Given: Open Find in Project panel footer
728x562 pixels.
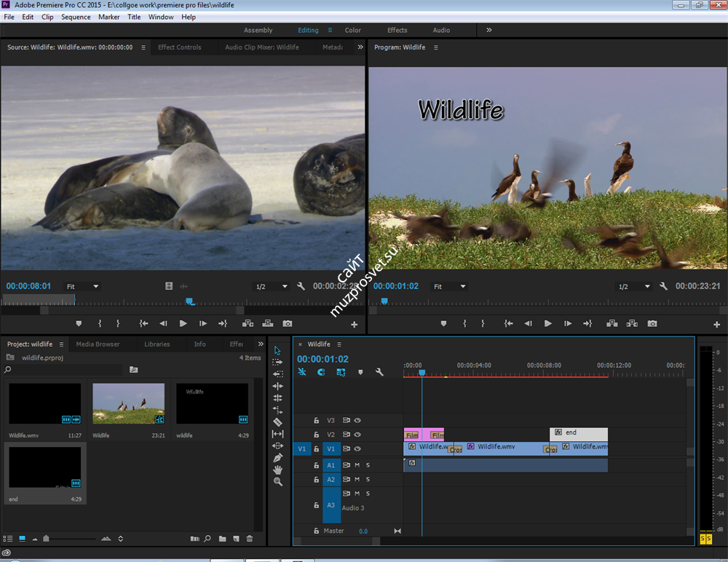Looking at the screenshot, I should click(207, 539).
